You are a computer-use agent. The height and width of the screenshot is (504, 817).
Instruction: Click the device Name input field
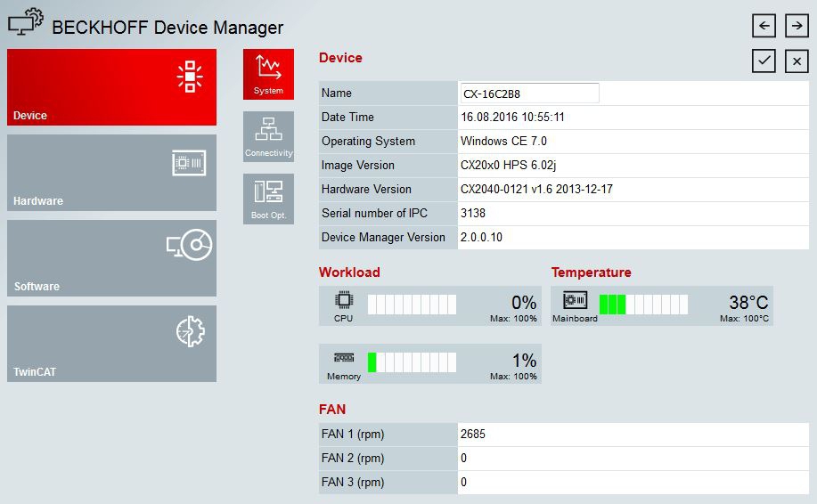click(x=529, y=93)
